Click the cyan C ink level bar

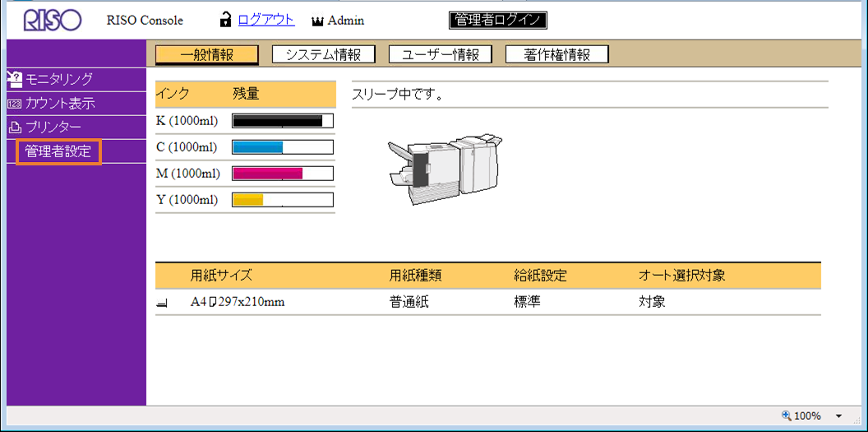tap(282, 147)
